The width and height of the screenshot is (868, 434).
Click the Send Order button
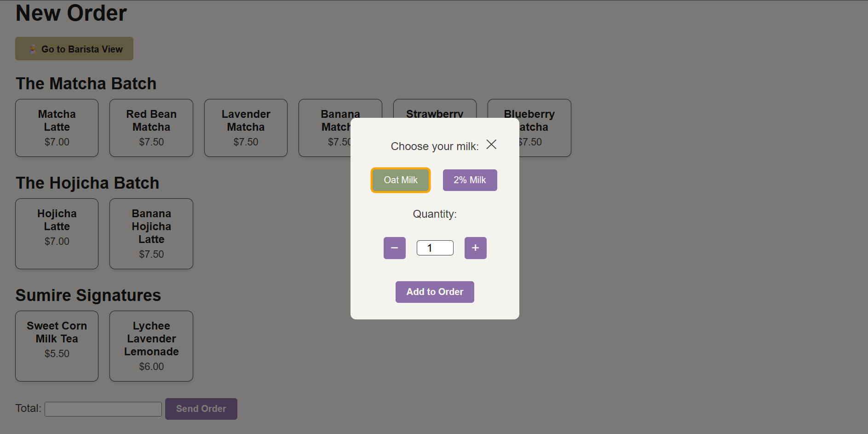[201, 409]
